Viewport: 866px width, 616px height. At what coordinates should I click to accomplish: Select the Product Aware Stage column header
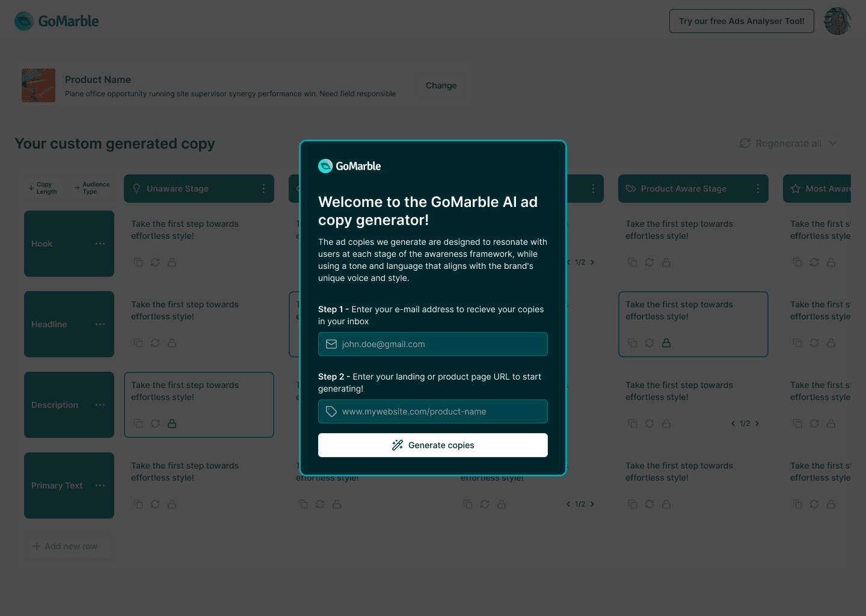(693, 189)
